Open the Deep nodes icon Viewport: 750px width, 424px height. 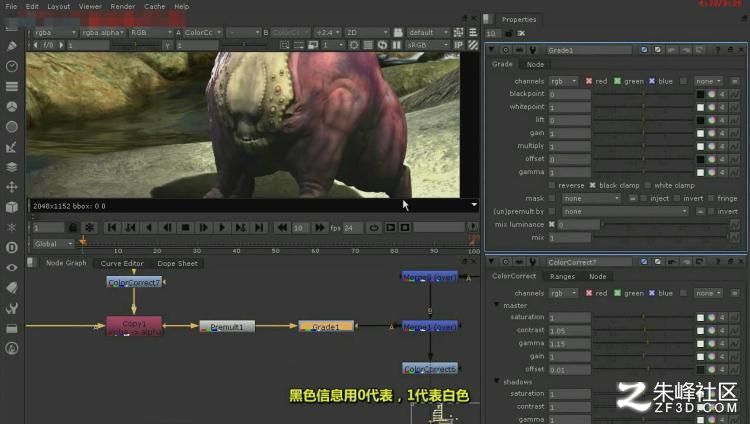coord(11,247)
